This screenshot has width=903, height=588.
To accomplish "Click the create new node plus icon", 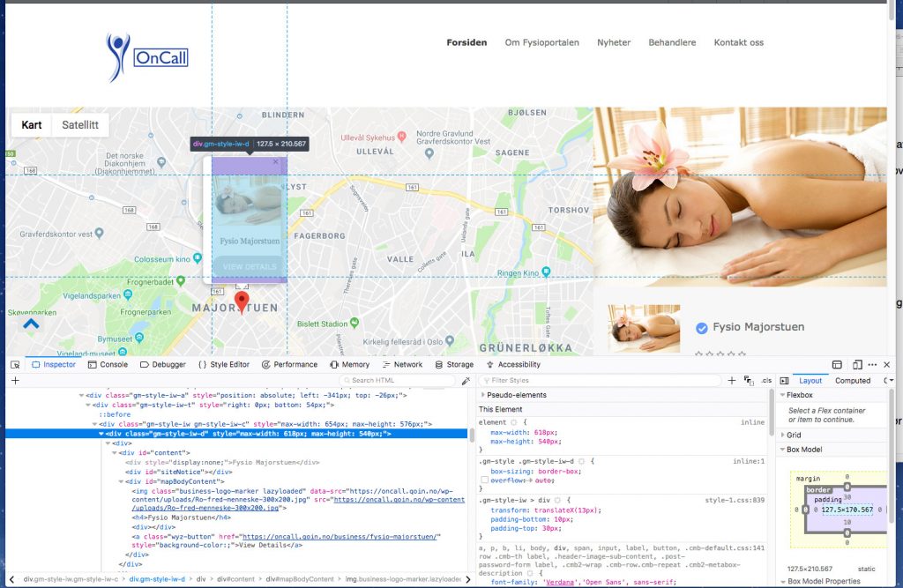I will tap(14, 380).
